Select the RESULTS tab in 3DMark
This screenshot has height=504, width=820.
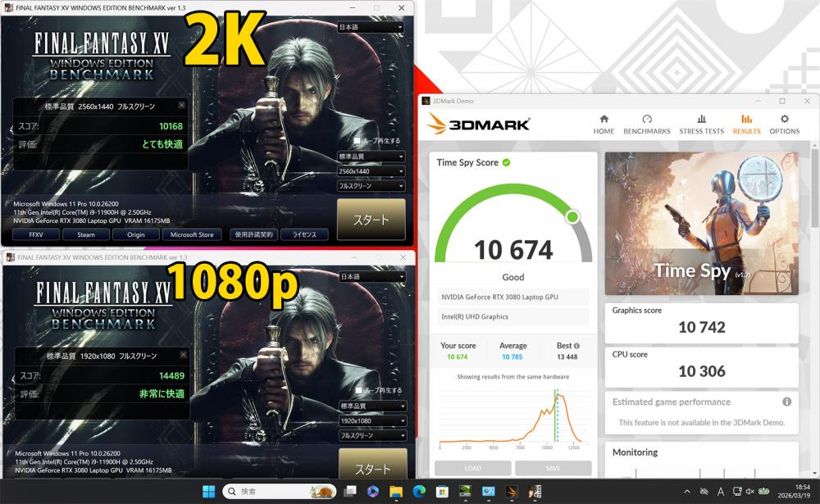pyautogui.click(x=746, y=125)
